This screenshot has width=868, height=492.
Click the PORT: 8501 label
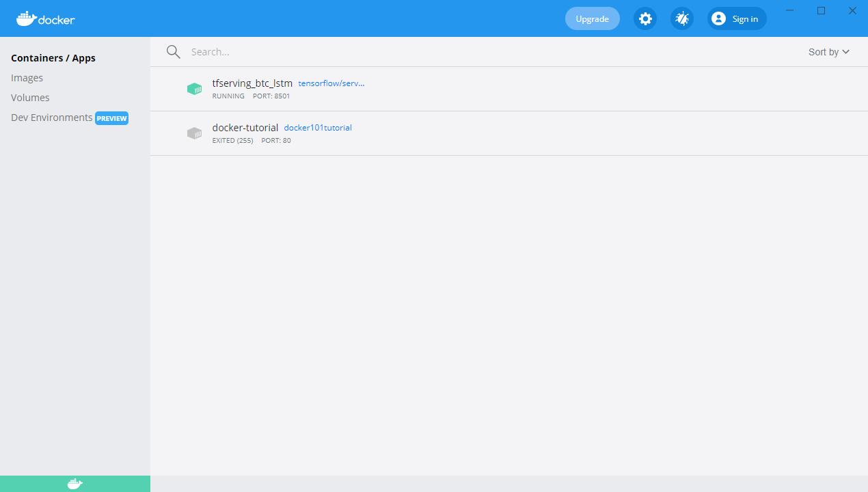point(272,96)
